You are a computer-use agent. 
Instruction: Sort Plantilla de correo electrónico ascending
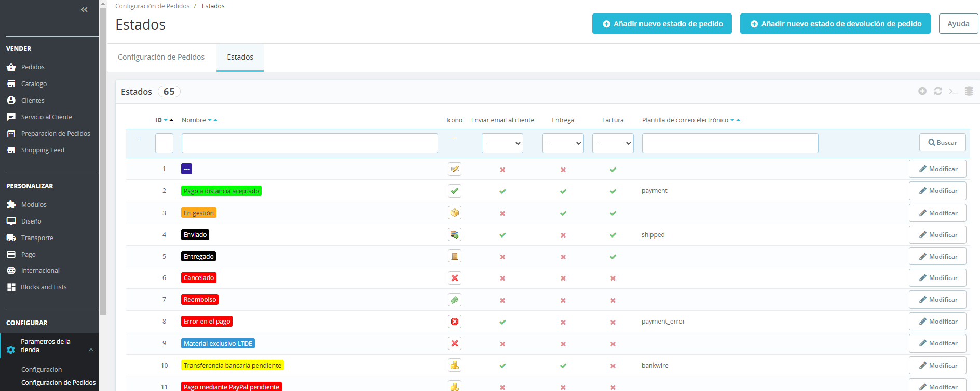click(x=738, y=120)
